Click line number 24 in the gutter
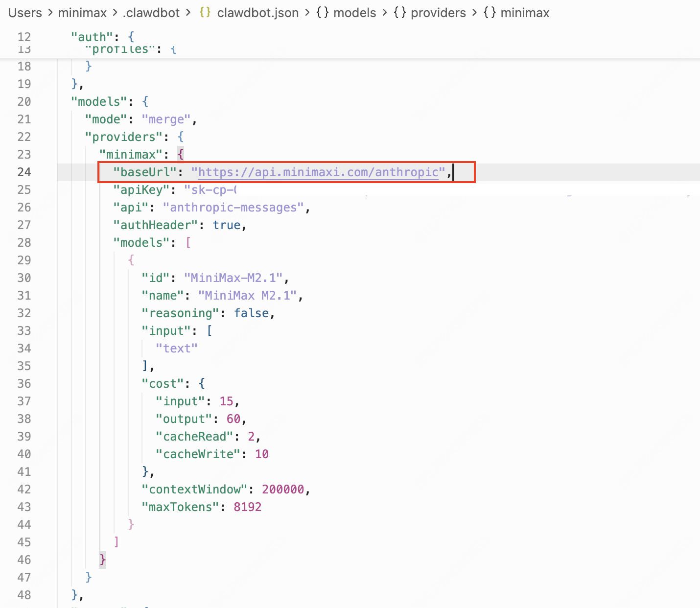The image size is (700, 608). click(24, 172)
